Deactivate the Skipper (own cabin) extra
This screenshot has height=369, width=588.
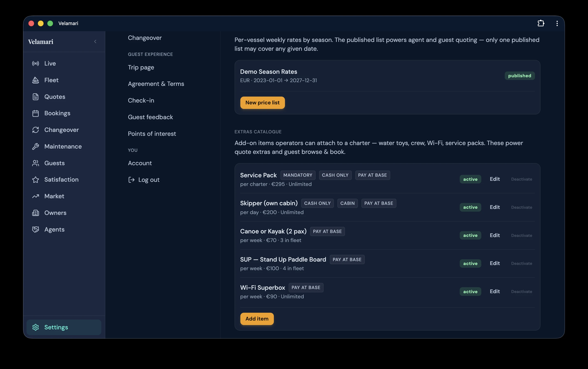click(522, 207)
